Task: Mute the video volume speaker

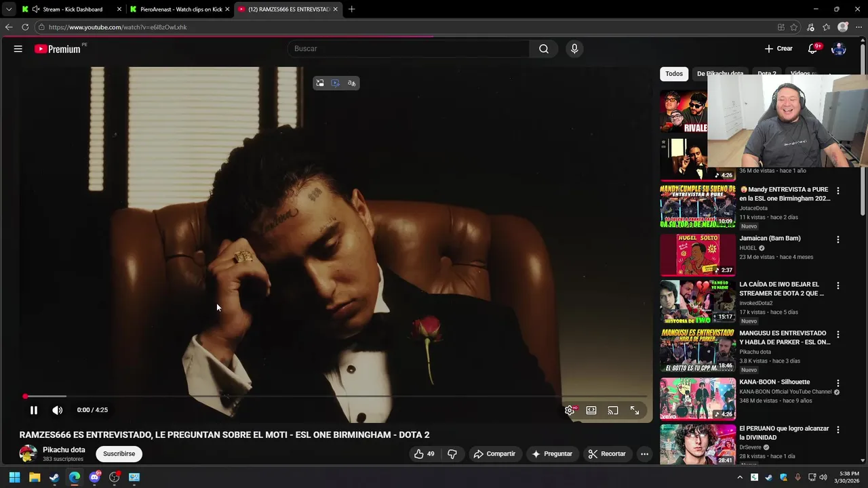Action: (58, 410)
